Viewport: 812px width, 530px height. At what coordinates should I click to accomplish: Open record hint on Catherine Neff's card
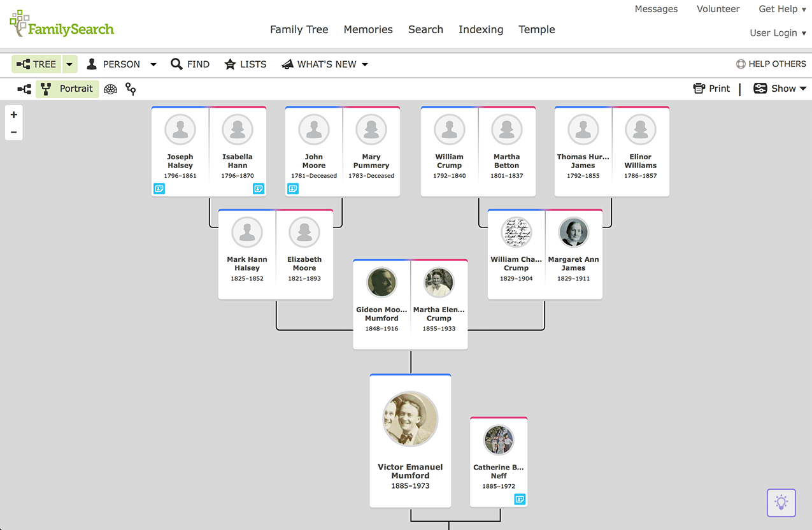click(520, 499)
